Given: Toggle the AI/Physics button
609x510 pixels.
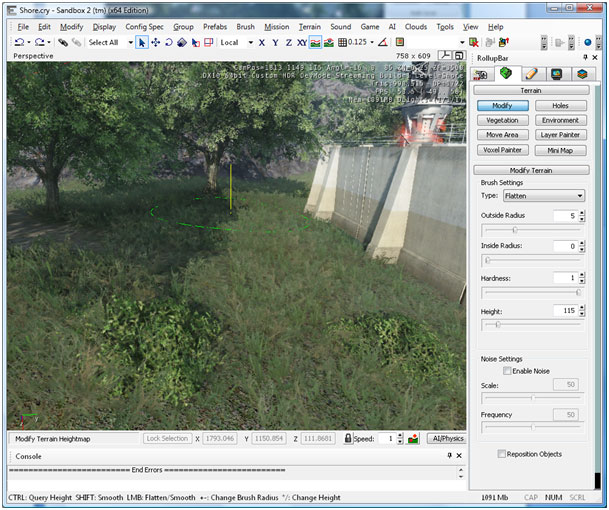Looking at the screenshot, I should pos(447,439).
